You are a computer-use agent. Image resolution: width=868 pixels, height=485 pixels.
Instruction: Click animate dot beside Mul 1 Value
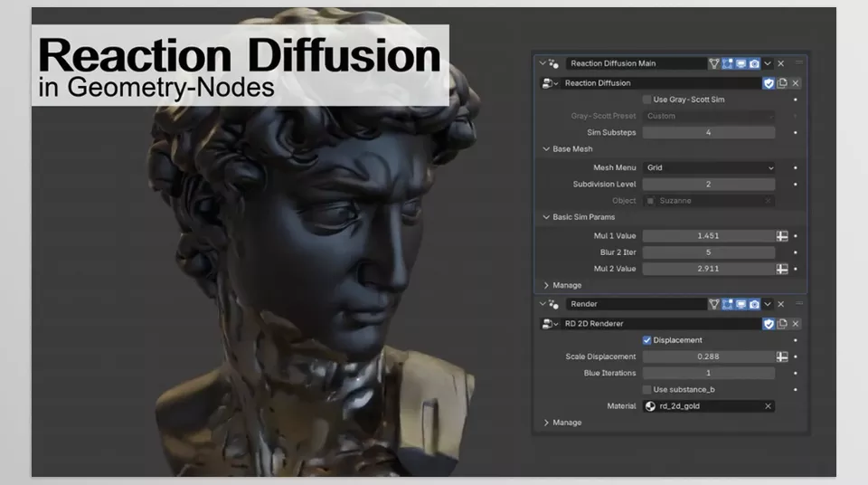[x=796, y=236]
